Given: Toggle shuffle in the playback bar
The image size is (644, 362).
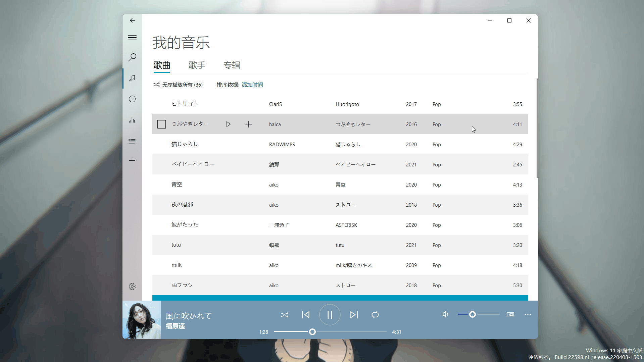Looking at the screenshot, I should (285, 315).
